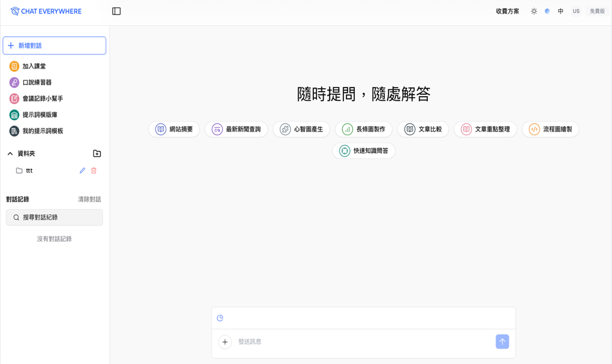Focus the 搜尋對話紀錄 search field

[54, 217]
